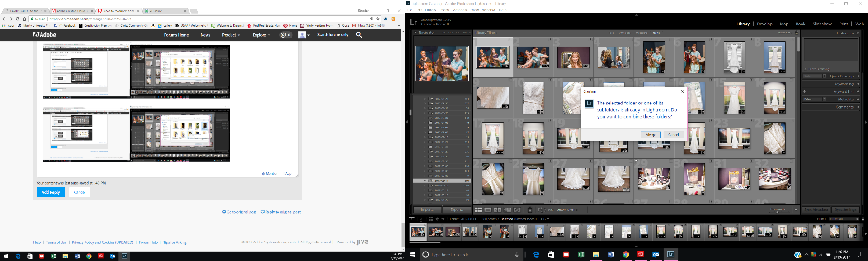Collapse the Navigator panel triangle
Screen dimensions: 868x261
[x=415, y=33]
